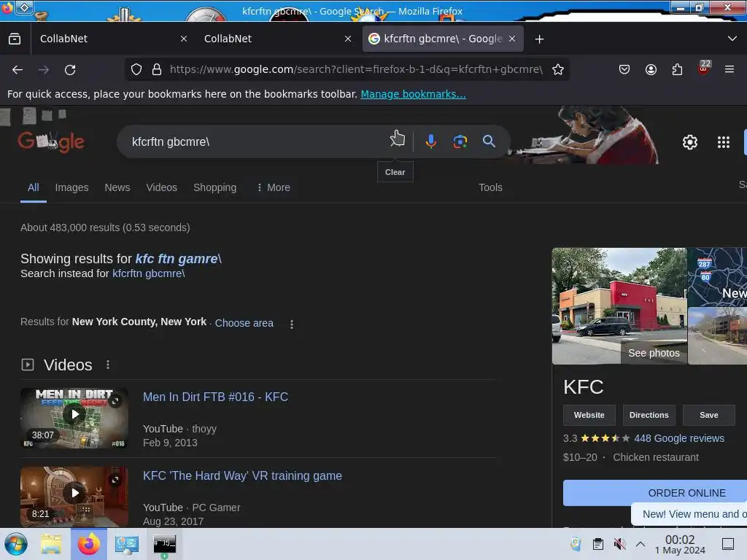
Task: Select the Images search tab
Action: click(72, 187)
